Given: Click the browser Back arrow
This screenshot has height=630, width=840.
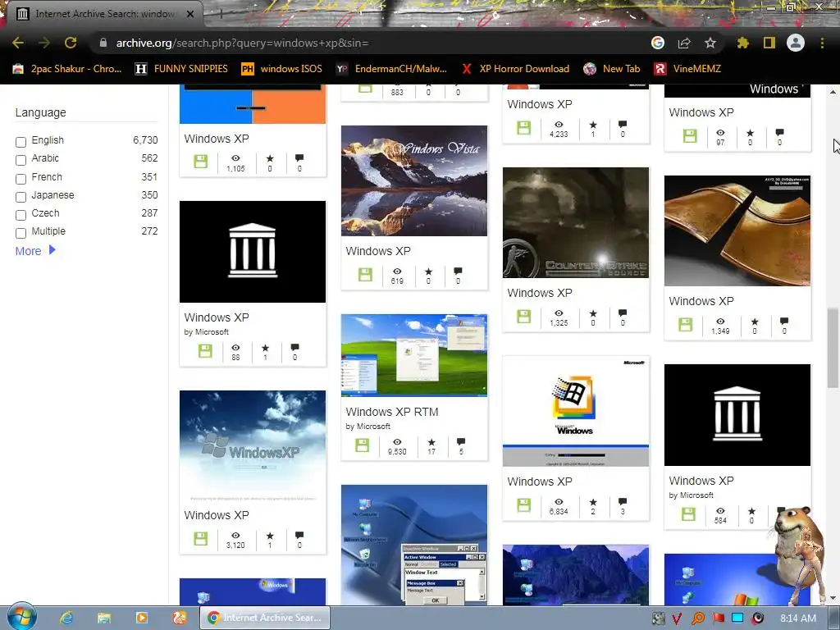Looking at the screenshot, I should click(18, 43).
